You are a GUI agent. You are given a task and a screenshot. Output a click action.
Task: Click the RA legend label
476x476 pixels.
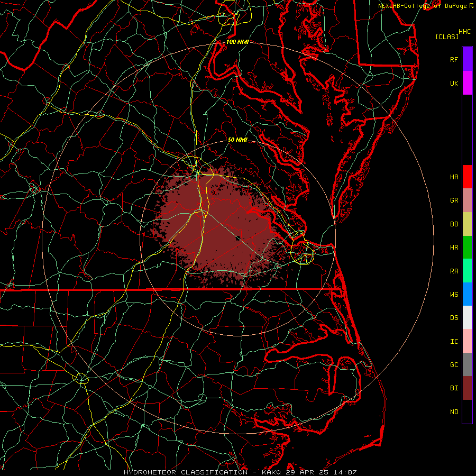[454, 271]
